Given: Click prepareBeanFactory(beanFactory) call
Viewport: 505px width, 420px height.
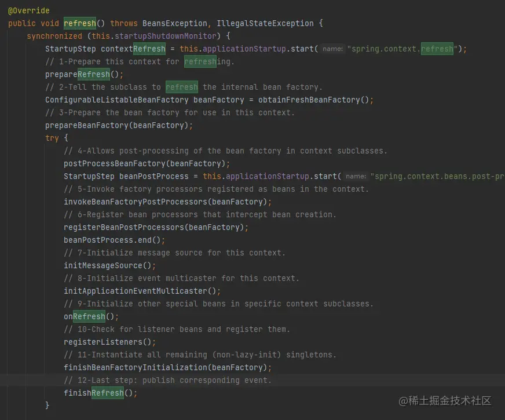Looking at the screenshot, I should click(x=116, y=125).
